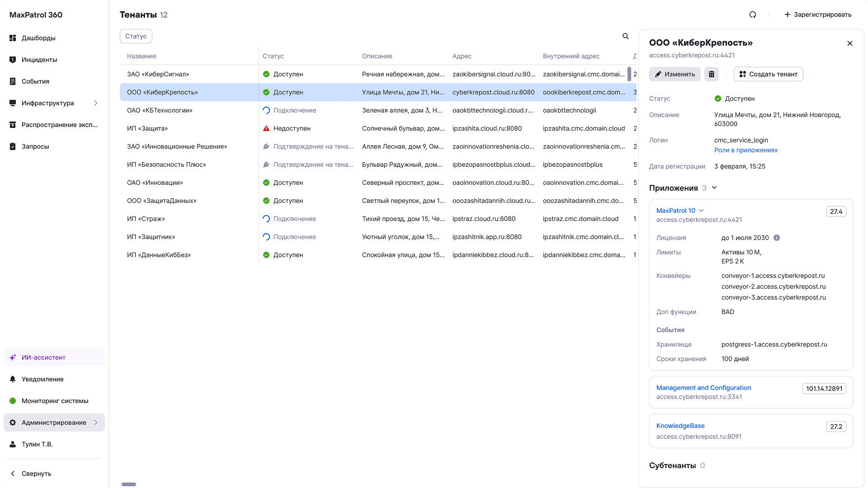Click the license info icon next to 1 июля 2030
The height and width of the screenshot is (488, 868).
(777, 238)
